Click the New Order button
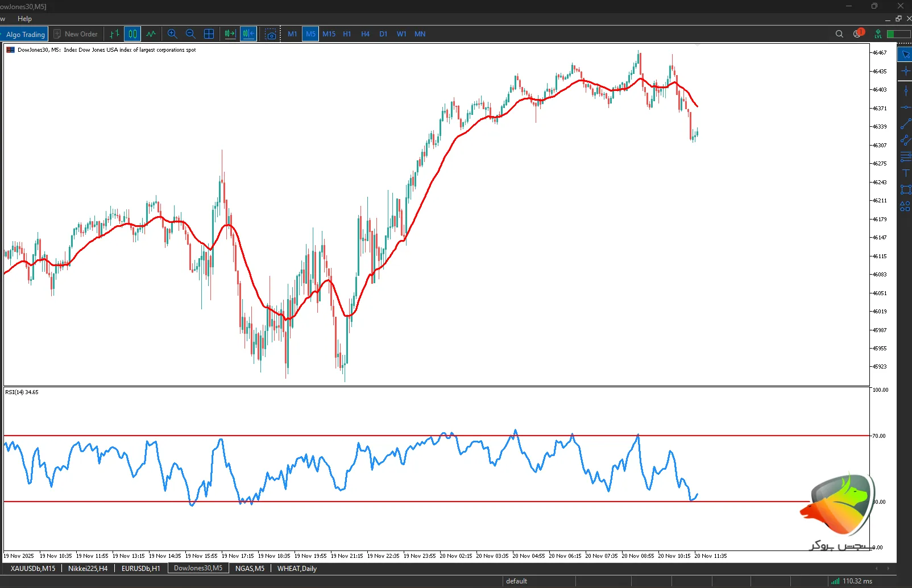This screenshot has width=912, height=588. pyautogui.click(x=76, y=34)
